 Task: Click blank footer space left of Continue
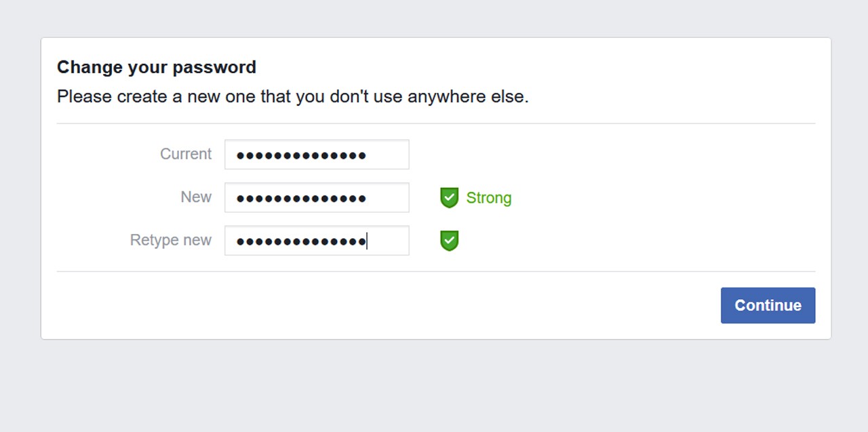pos(380,305)
